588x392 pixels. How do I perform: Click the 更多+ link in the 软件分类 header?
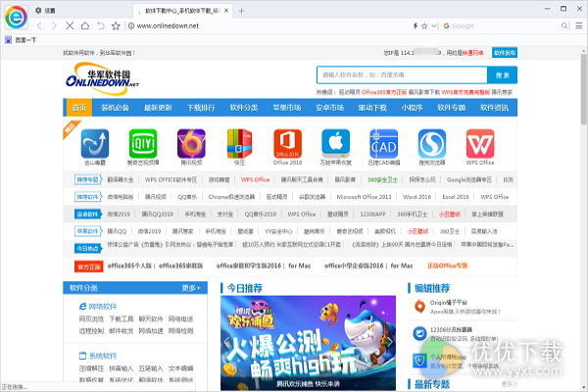click(191, 288)
